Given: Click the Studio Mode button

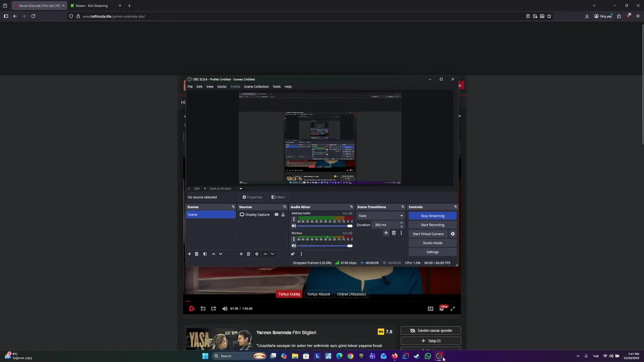Looking at the screenshot, I should coord(432,243).
